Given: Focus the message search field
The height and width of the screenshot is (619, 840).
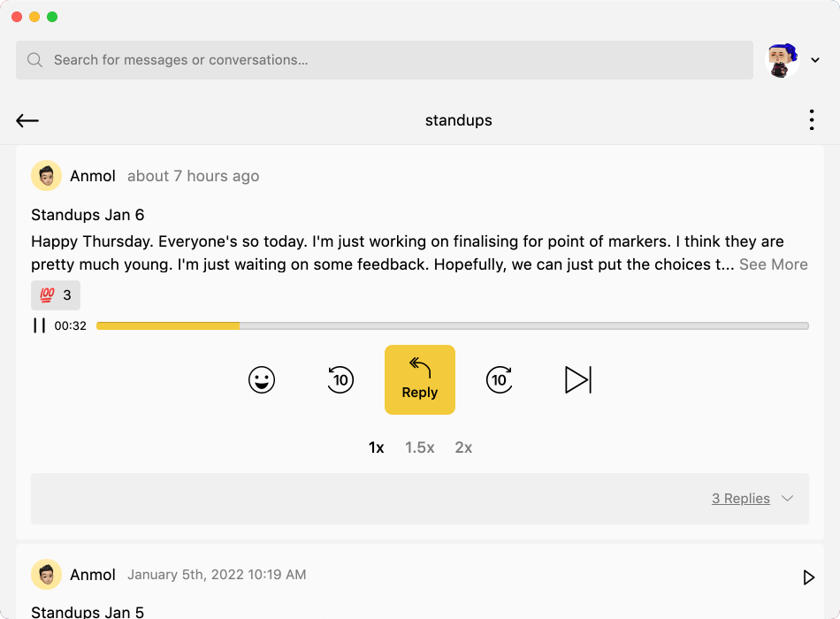Looking at the screenshot, I should coord(385,60).
